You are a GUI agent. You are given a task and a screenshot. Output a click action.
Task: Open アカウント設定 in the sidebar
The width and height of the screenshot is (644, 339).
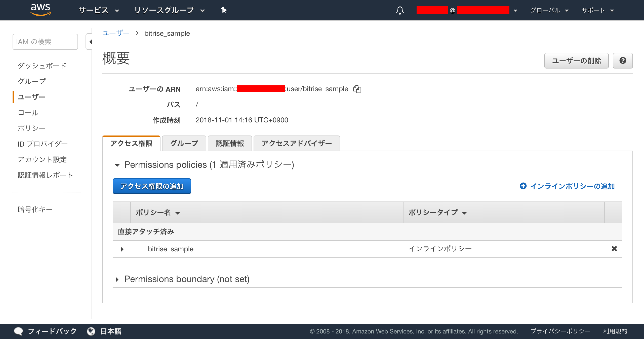tap(42, 159)
